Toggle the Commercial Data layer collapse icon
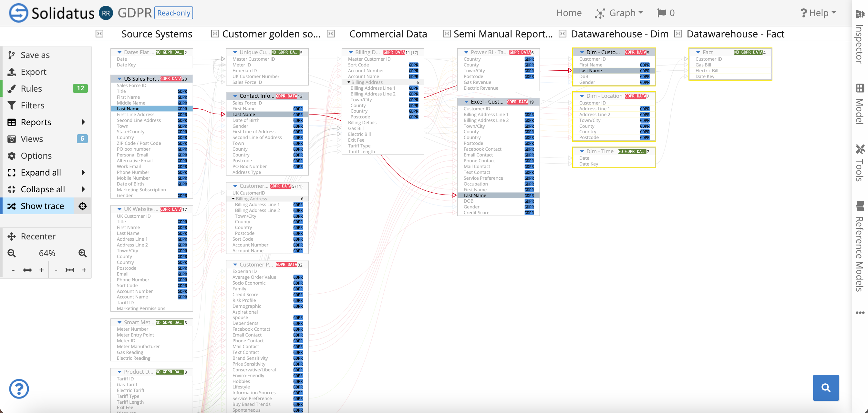868x413 pixels. pos(331,34)
